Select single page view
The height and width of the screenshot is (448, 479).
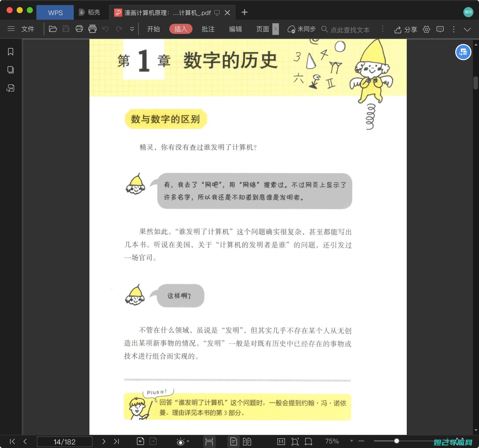click(x=234, y=442)
